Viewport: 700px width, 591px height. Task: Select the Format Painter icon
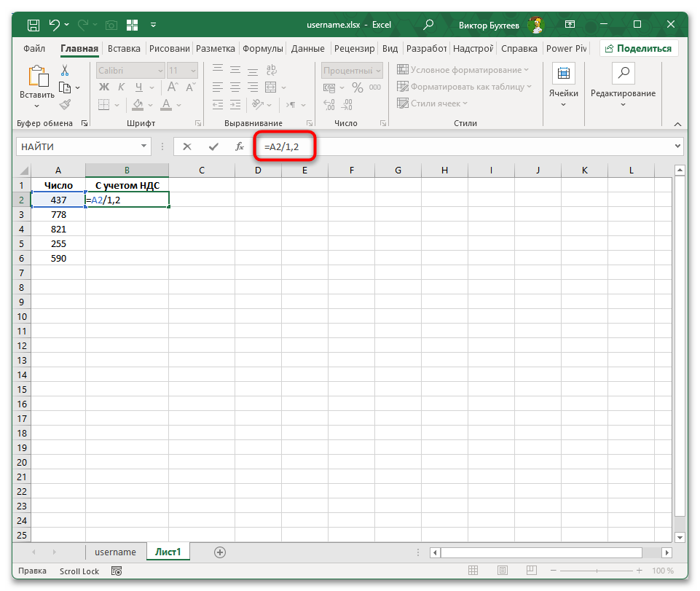point(64,104)
